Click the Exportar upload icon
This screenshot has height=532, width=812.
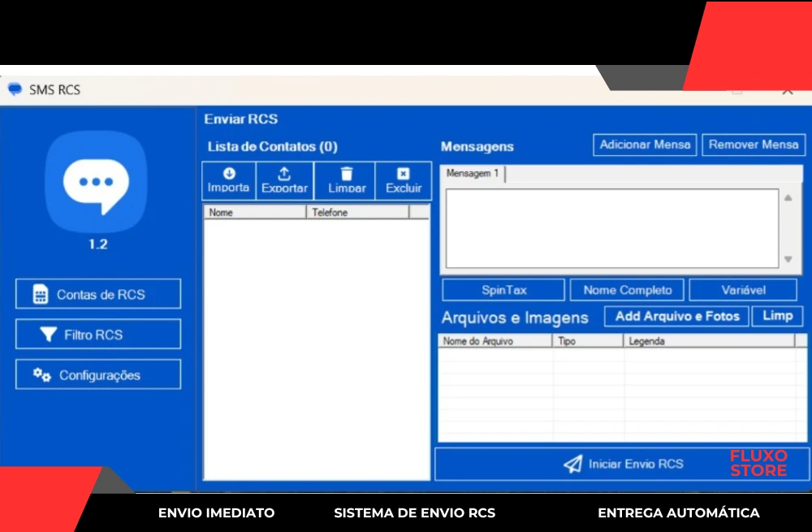click(284, 174)
